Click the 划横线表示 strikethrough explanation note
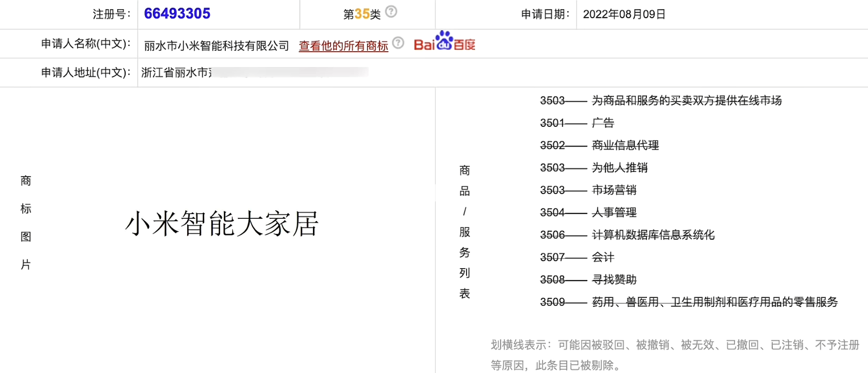868x373 pixels. coord(675,355)
